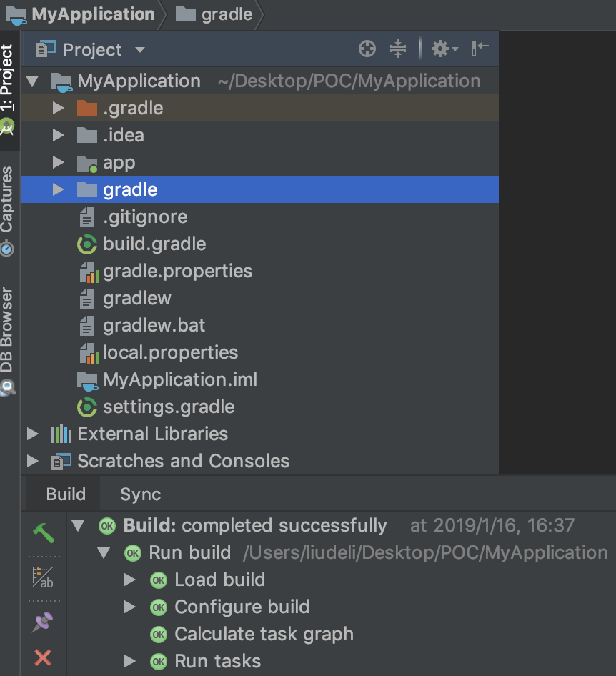Select the gradle.properties file
The image size is (616, 676).
[177, 272]
